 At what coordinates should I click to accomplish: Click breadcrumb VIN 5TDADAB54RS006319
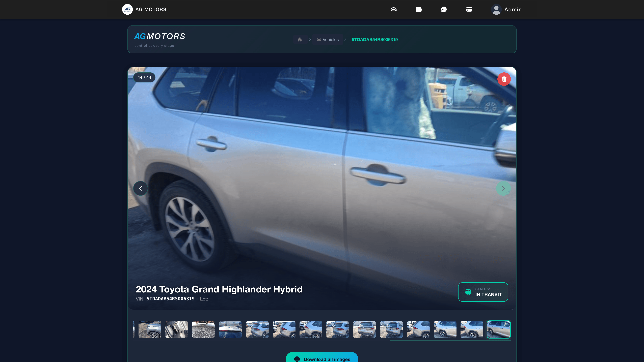374,40
